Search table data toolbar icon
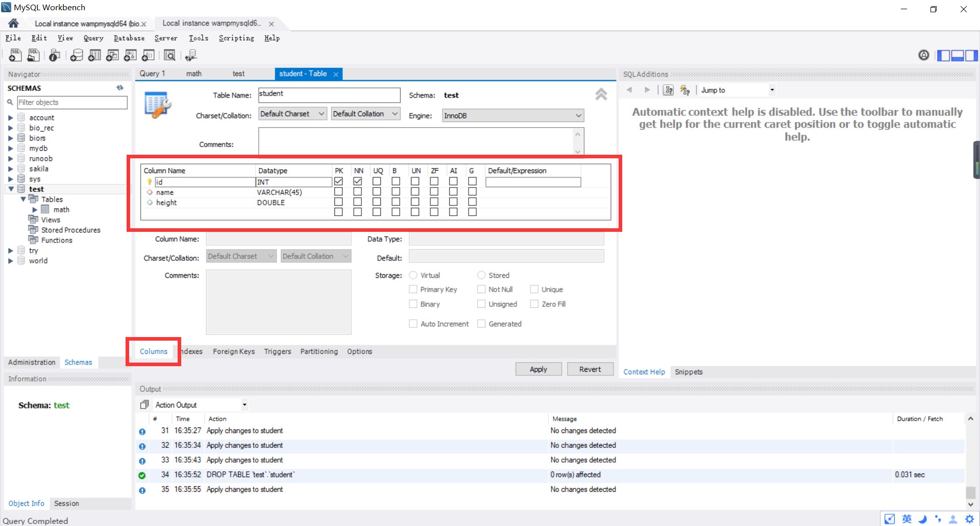Viewport: 980px width, 526px height. coord(170,55)
